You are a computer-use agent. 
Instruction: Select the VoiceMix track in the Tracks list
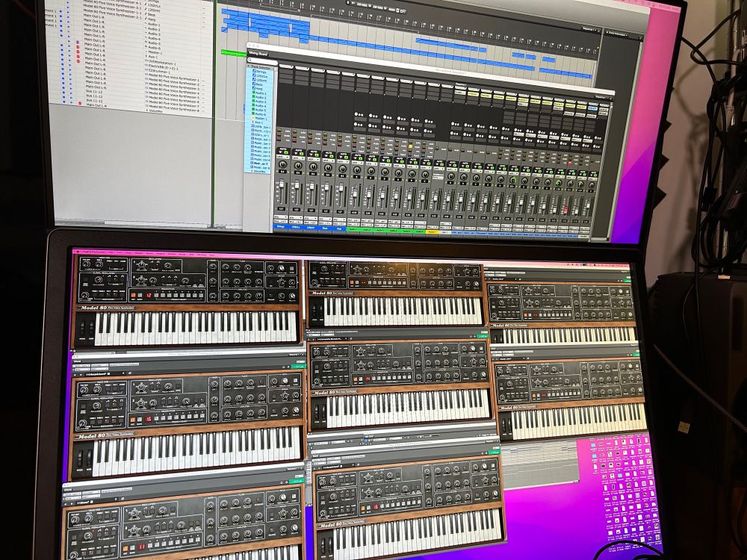tap(155, 111)
